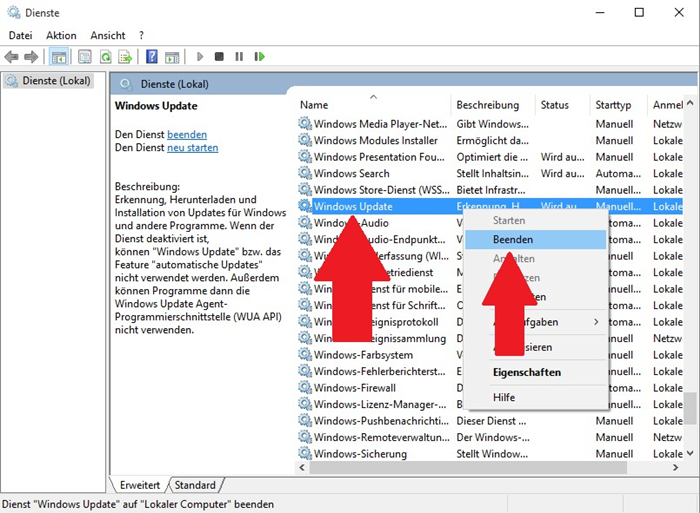Toggle the console tree show/hide icon
This screenshot has height=513, width=700.
pyautogui.click(x=58, y=57)
